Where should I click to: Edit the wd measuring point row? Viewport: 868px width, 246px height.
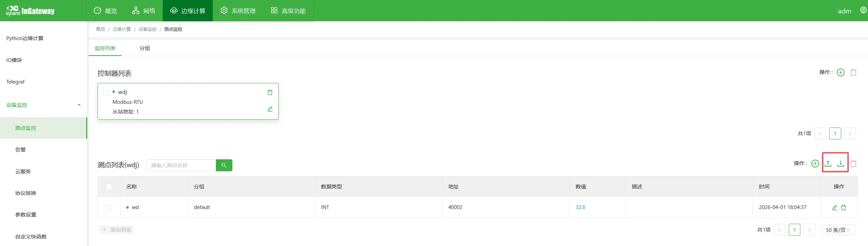point(835,207)
